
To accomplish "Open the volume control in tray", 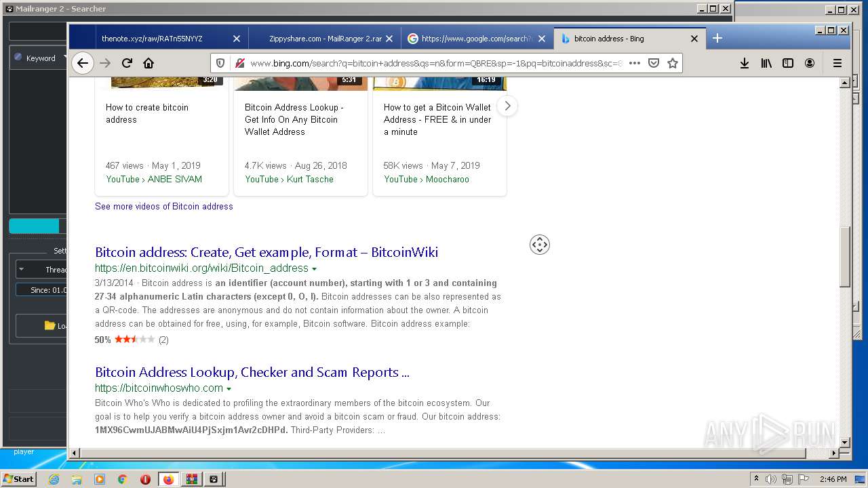I will coord(771,479).
